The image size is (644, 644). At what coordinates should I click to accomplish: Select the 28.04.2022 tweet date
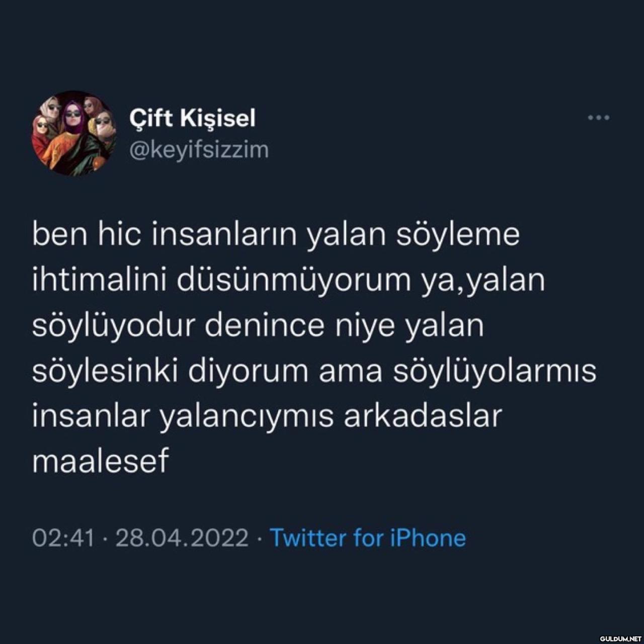182,537
